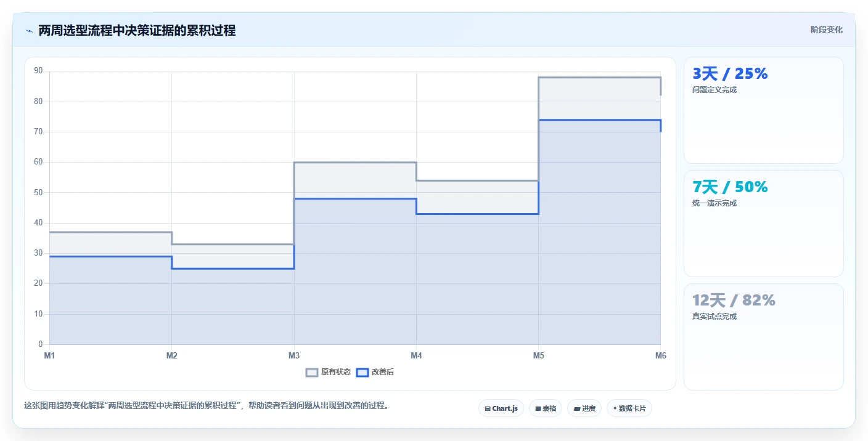
Task: Click the 统一演示完成 caption
Action: (714, 203)
